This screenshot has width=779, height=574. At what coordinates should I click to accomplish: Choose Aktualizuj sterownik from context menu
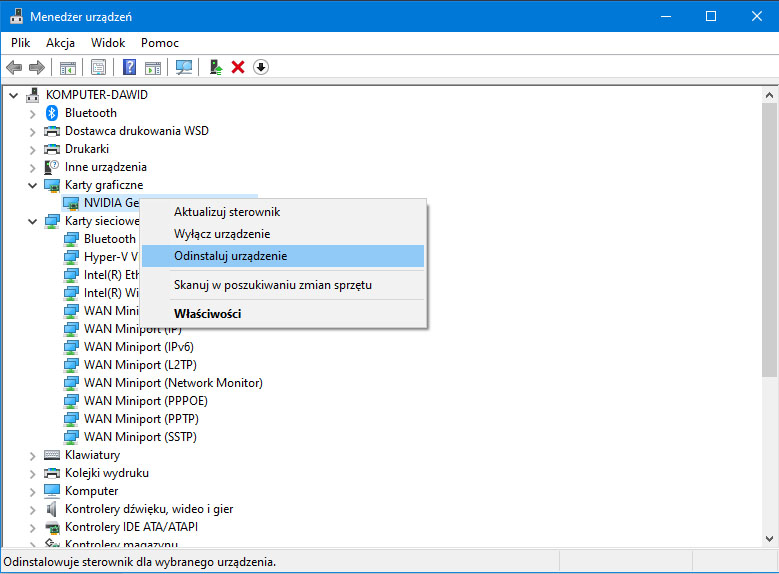point(283,212)
